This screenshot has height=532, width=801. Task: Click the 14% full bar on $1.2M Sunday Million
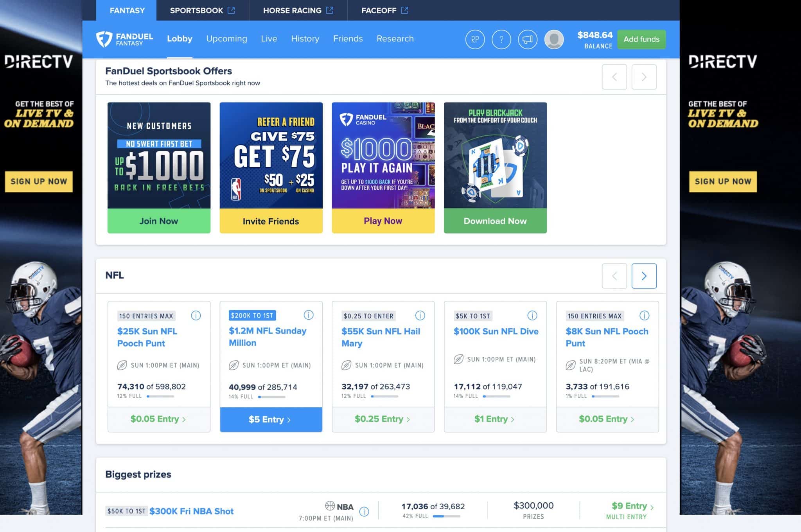pyautogui.click(x=272, y=397)
